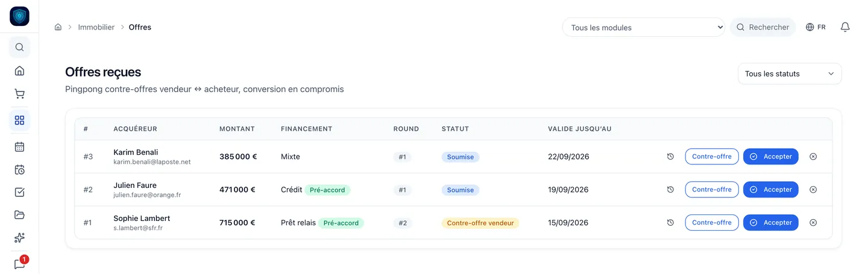The height and width of the screenshot is (274, 868).
Task: Click the ACQUÉREUR column header
Action: (136, 129)
